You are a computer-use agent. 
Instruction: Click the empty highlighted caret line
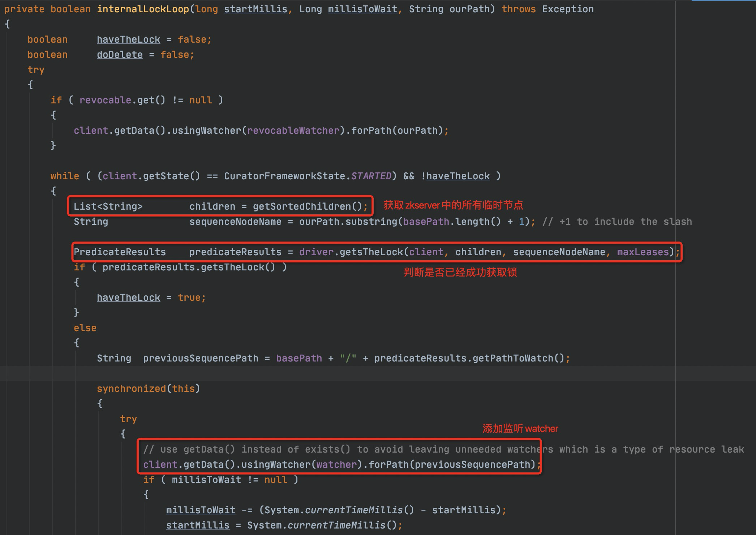pos(361,373)
